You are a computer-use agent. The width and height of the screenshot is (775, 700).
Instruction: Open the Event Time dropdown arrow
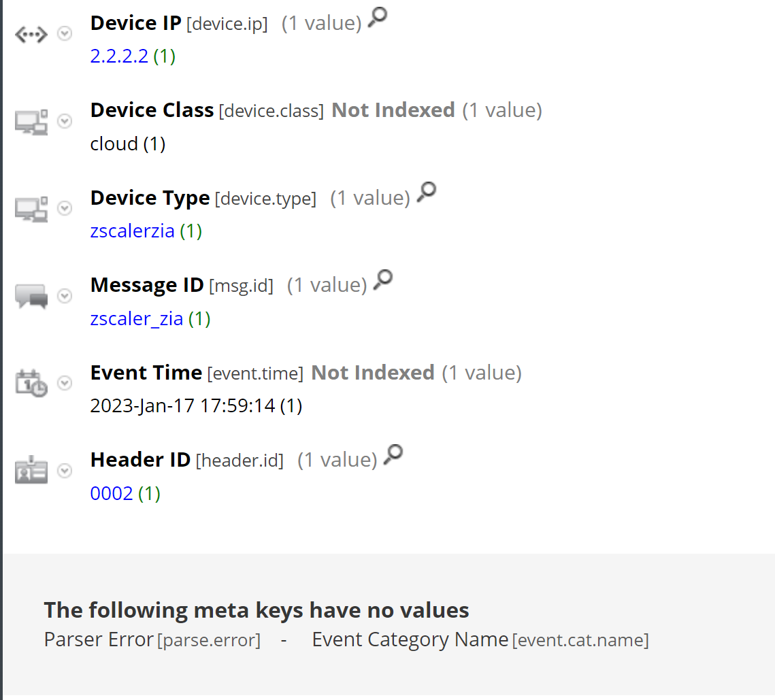(x=65, y=383)
